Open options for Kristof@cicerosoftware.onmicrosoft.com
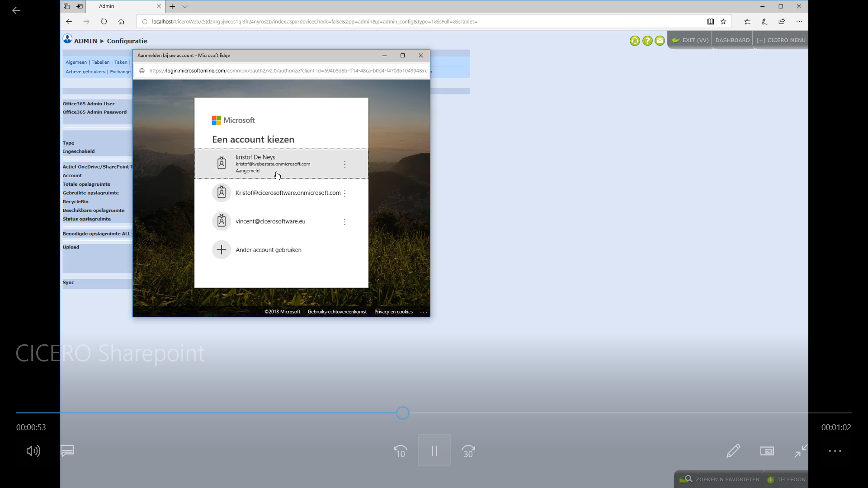This screenshot has width=868, height=488. [344, 193]
